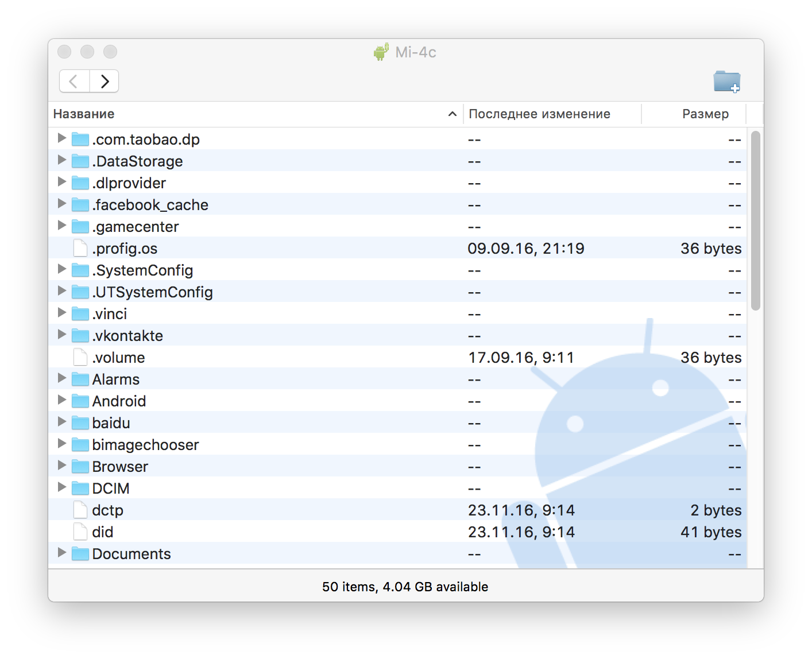The height and width of the screenshot is (659, 812).
Task: Expand the .gamecenter disclosure triangle
Action: click(62, 226)
